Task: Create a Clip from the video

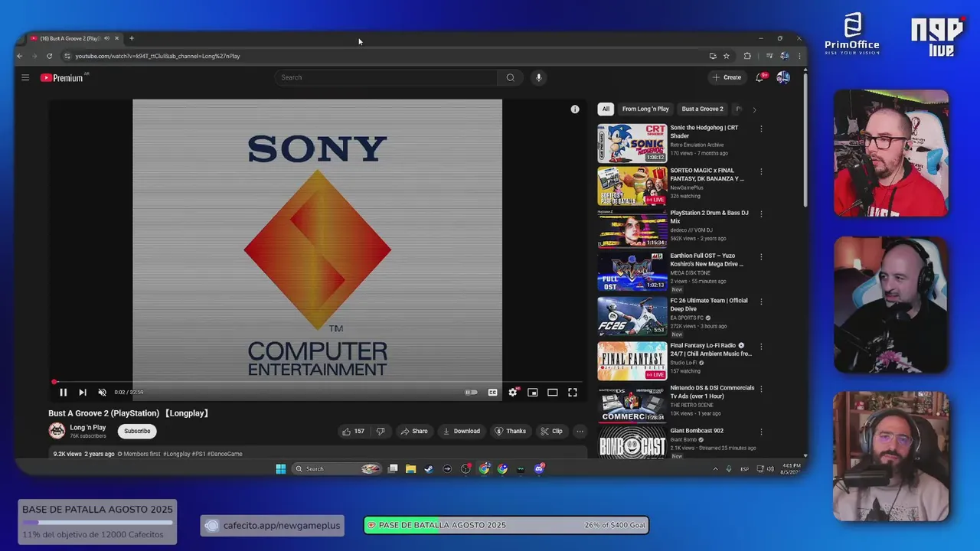Action: [551, 431]
